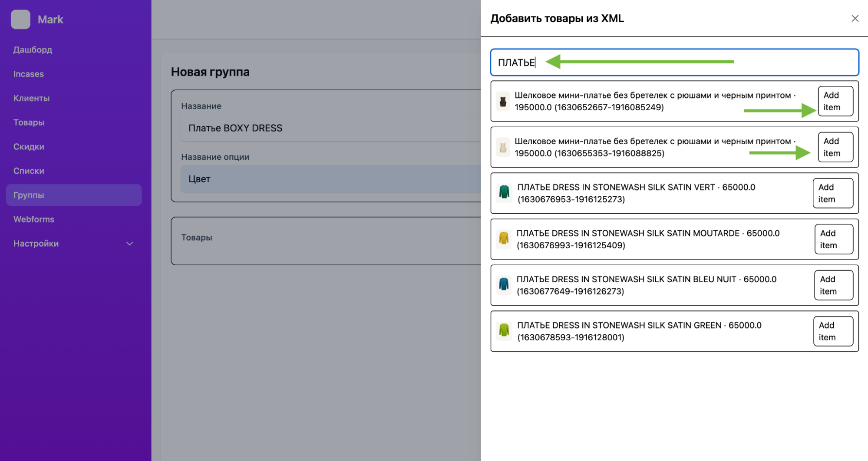Click the beige mini-dress product thumbnail
This screenshot has width=868, height=461.
(x=503, y=148)
